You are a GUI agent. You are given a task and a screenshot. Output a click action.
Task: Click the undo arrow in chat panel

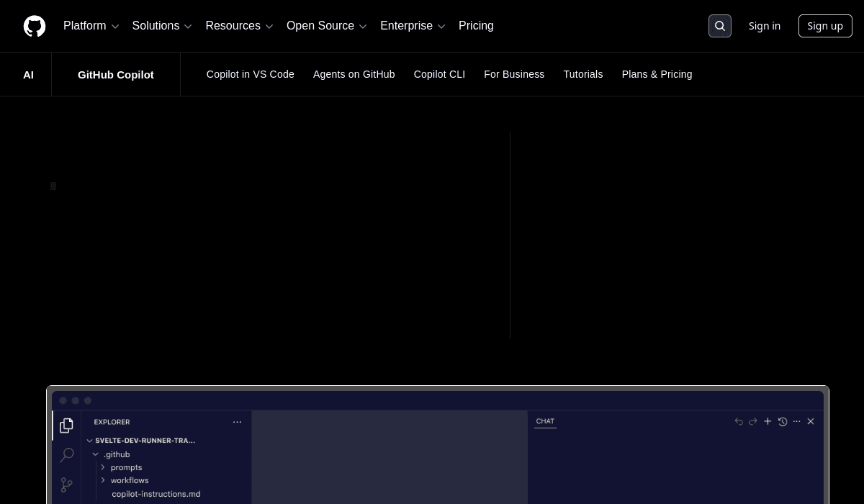tap(739, 421)
